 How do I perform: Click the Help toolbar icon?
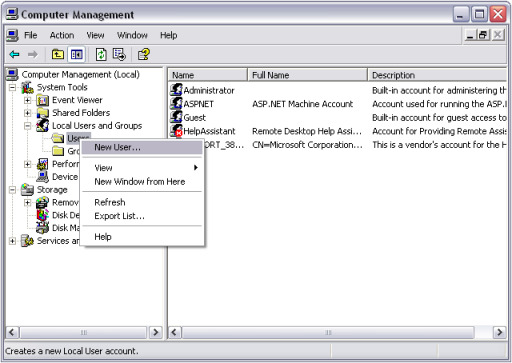144,54
